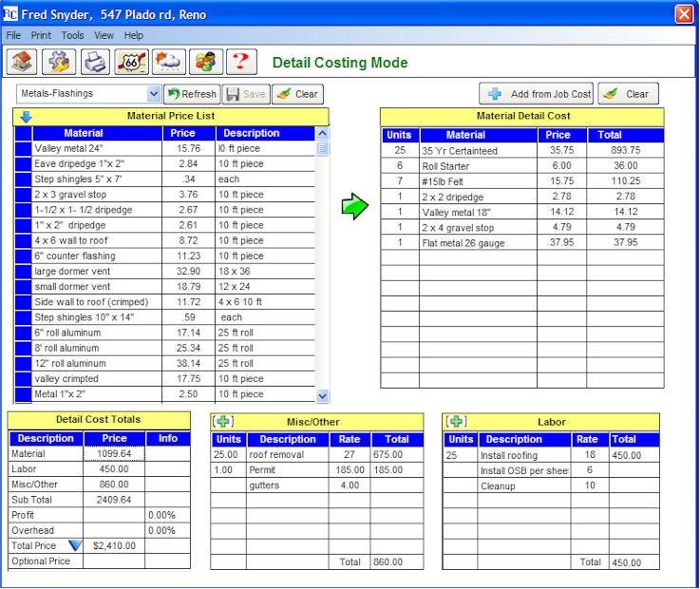Click the green arrow to add material
The image size is (700, 589).
coord(354,207)
